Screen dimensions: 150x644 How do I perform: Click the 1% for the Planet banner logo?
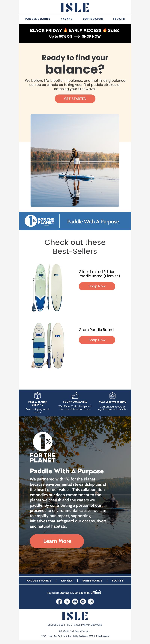(39, 221)
